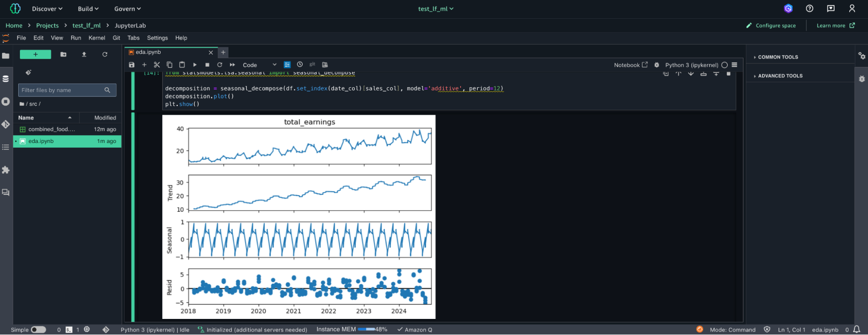Interrupt the kernel with the stop button
This screenshot has width=868, height=335.
(207, 65)
